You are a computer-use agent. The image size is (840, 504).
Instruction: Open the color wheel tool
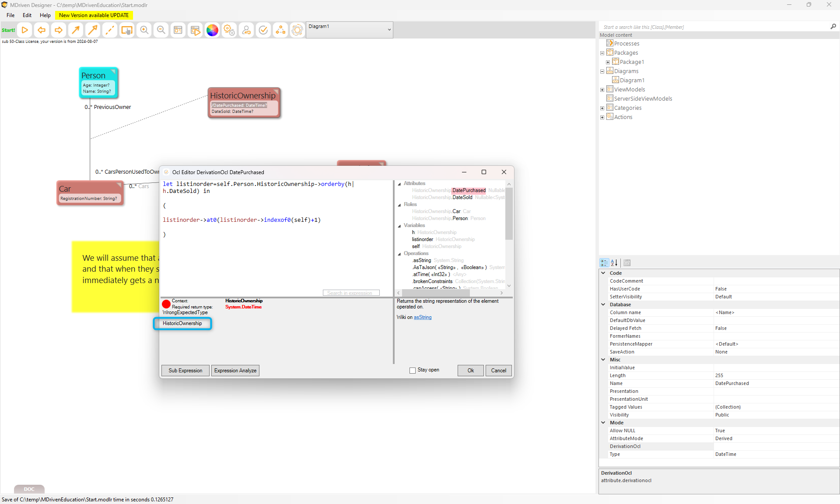tap(212, 30)
